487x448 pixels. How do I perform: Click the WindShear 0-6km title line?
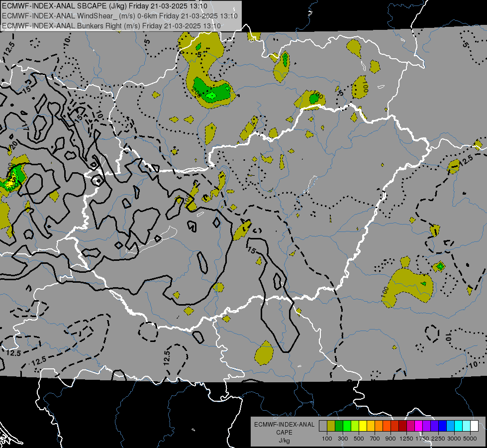pyautogui.click(x=119, y=16)
